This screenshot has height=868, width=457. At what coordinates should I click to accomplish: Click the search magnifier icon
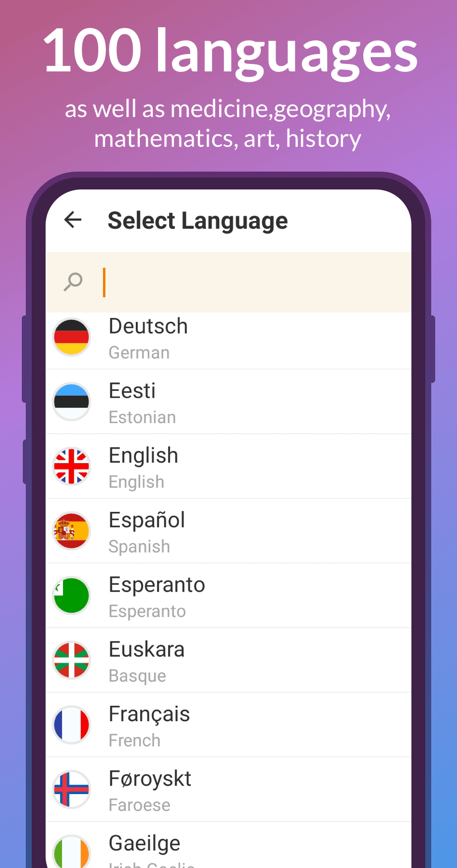point(73,282)
